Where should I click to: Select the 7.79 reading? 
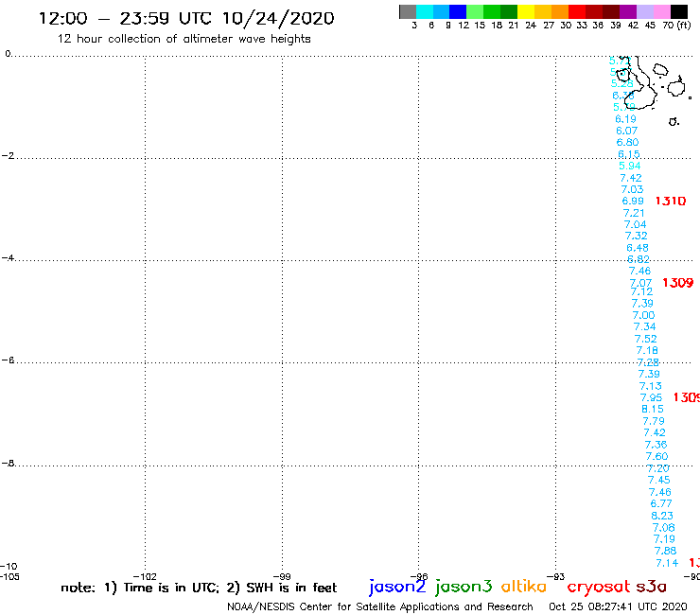(654, 421)
